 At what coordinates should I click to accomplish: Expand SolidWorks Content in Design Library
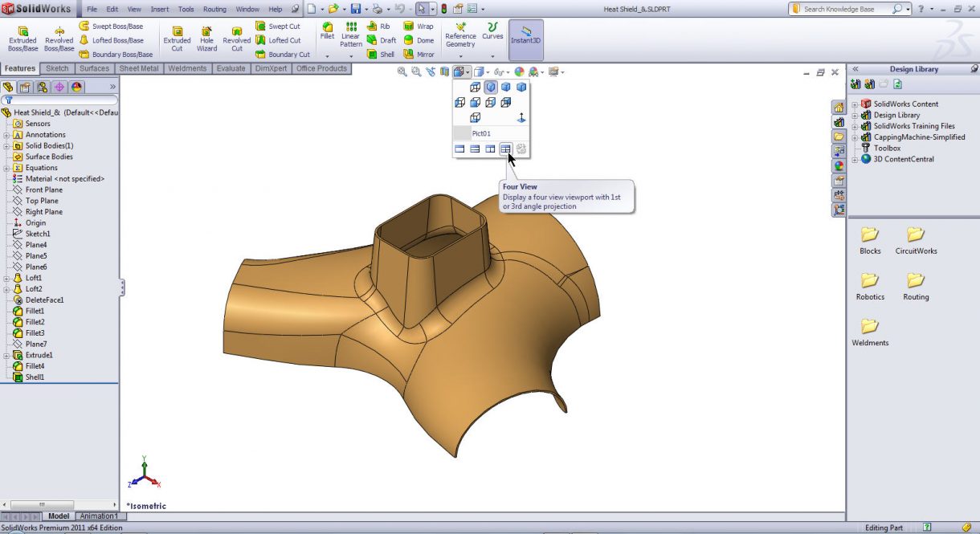pos(855,104)
